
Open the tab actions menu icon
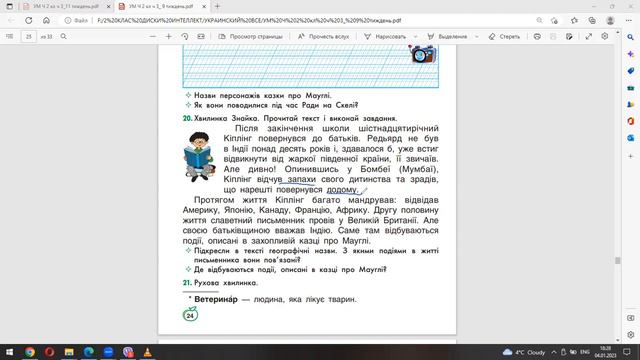click(x=9, y=7)
